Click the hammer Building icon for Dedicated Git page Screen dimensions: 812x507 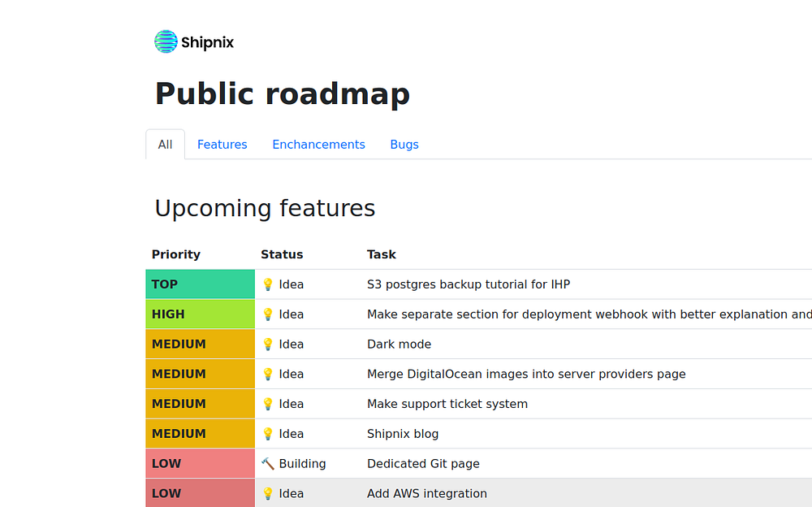click(x=268, y=464)
